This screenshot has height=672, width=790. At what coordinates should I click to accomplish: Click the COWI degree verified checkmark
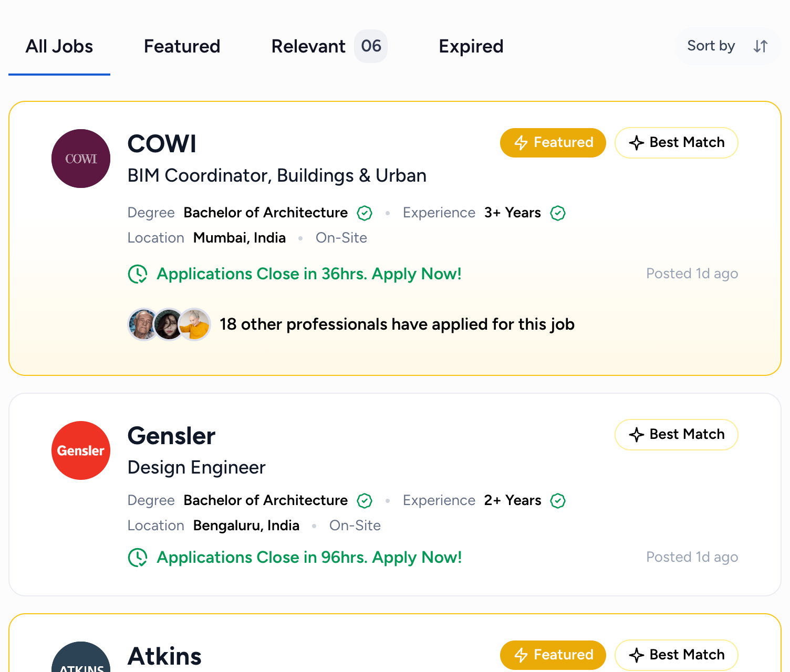pyautogui.click(x=365, y=213)
